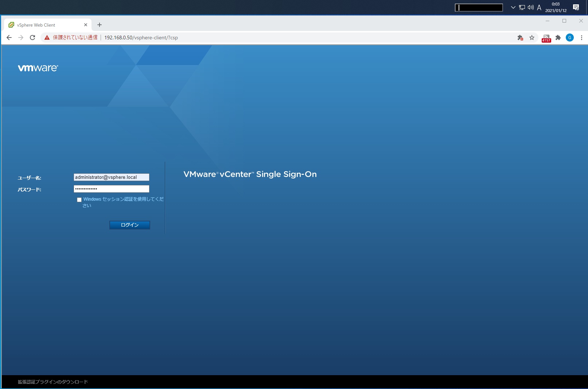588x389 pixels.
Task: Open a new browser tab
Action: tap(100, 25)
